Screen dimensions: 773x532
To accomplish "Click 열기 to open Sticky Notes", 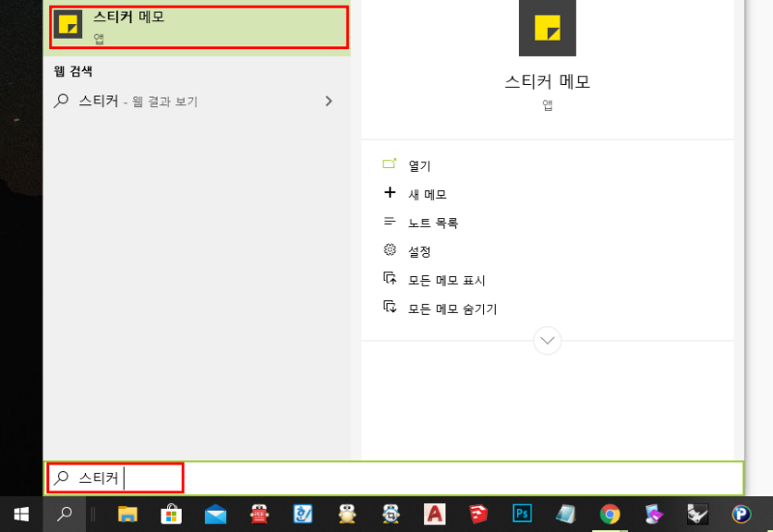I will click(x=419, y=166).
